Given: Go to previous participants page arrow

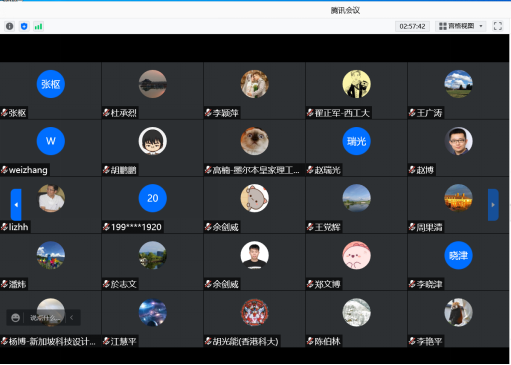Looking at the screenshot, I should tap(16, 205).
